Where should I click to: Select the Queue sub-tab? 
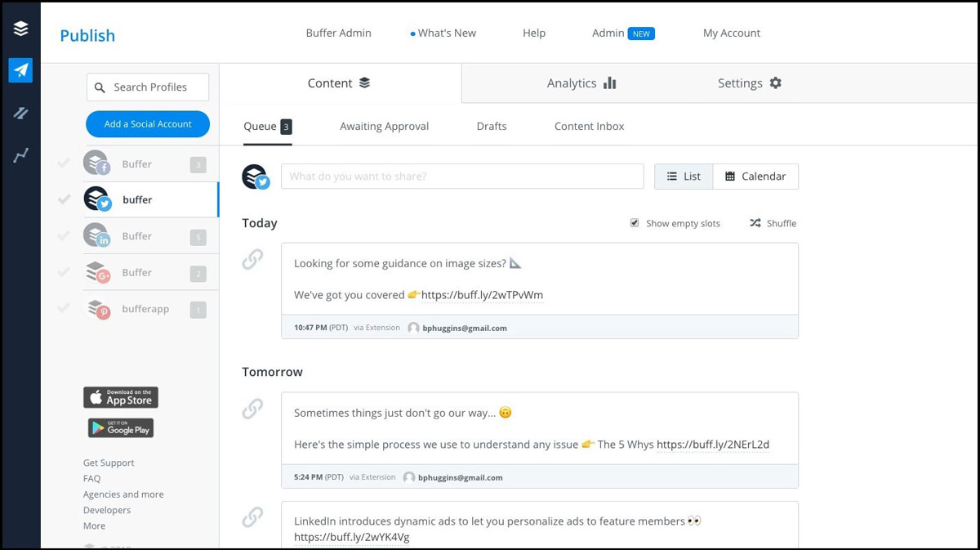point(267,127)
